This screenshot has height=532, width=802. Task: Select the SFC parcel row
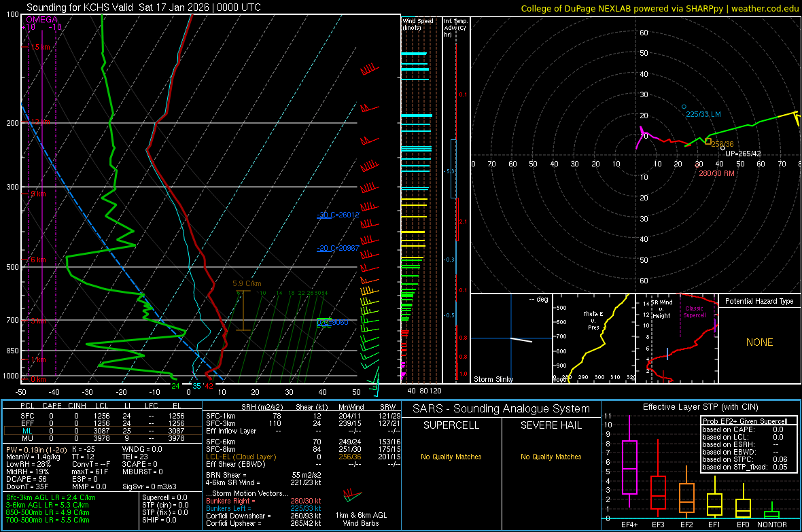[x=103, y=416]
